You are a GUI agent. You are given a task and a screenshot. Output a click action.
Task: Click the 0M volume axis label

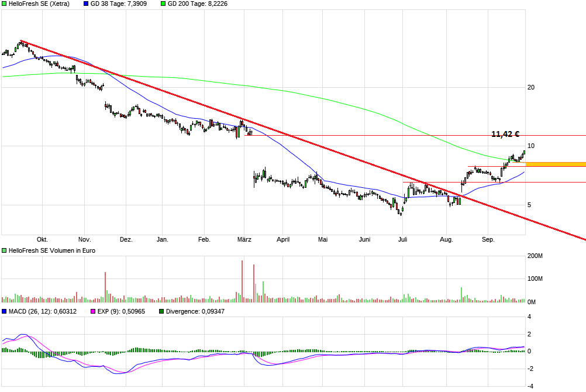[x=532, y=302]
